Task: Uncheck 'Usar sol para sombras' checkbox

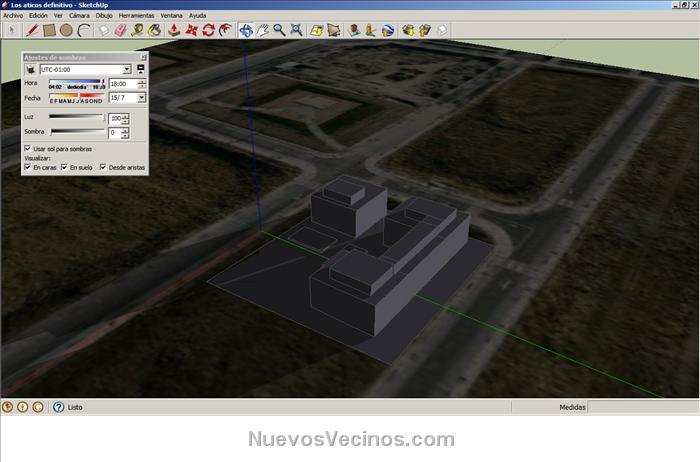Action: coord(27,148)
